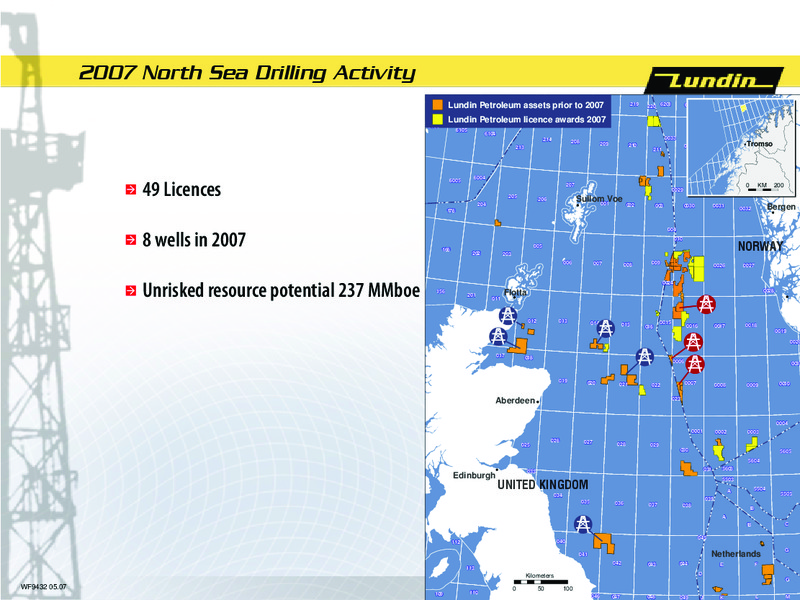Image resolution: width=800 pixels, height=600 pixels.
Task: Click the block label '013'
Action: [562, 321]
